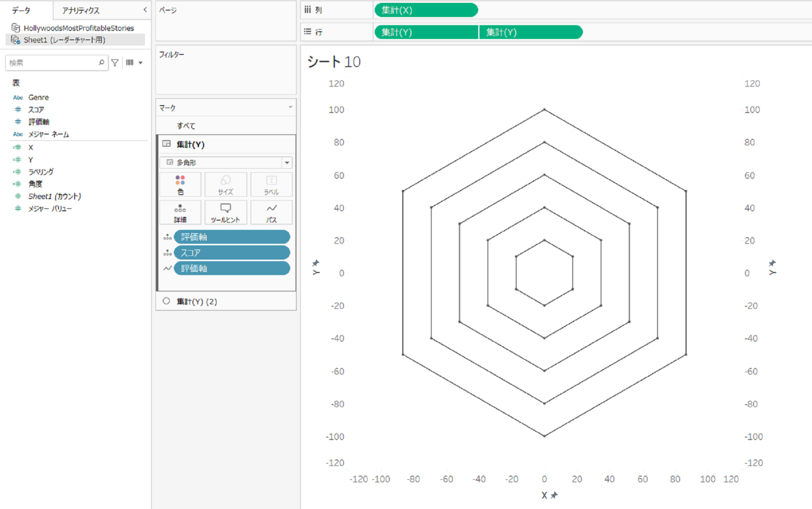812x509 pixels.
Task: Open the Color marks card
Action: [180, 184]
